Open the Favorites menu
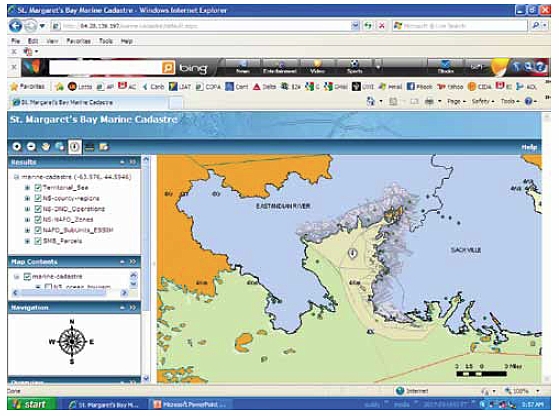 coord(78,41)
